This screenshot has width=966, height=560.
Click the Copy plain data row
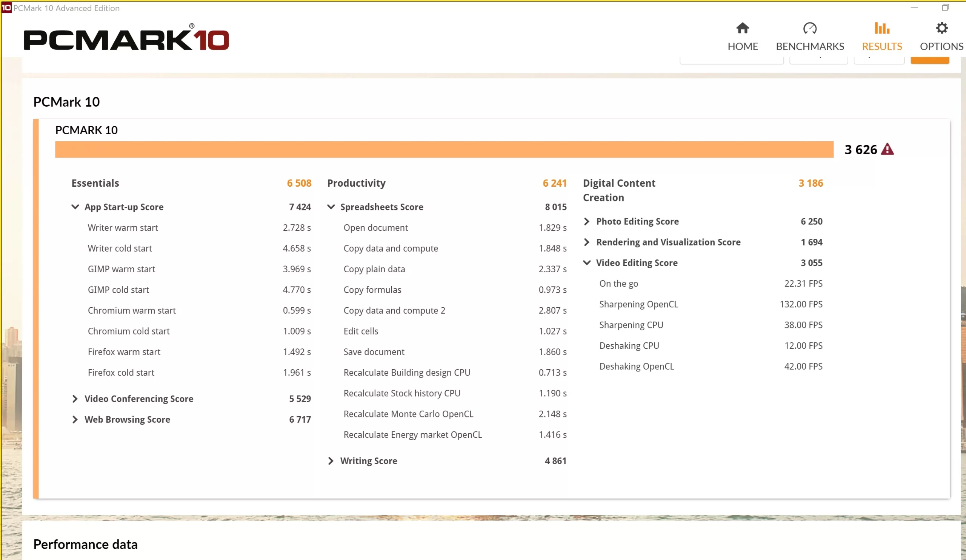pos(455,269)
